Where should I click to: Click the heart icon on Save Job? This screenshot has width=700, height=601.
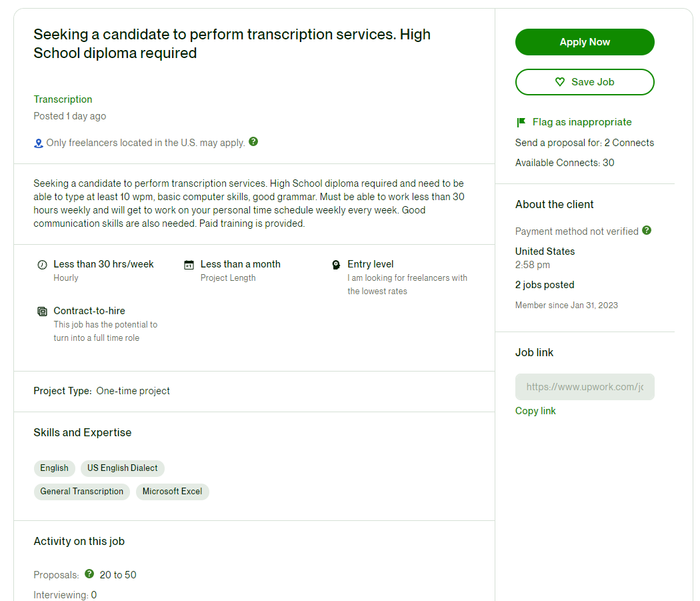pos(560,82)
